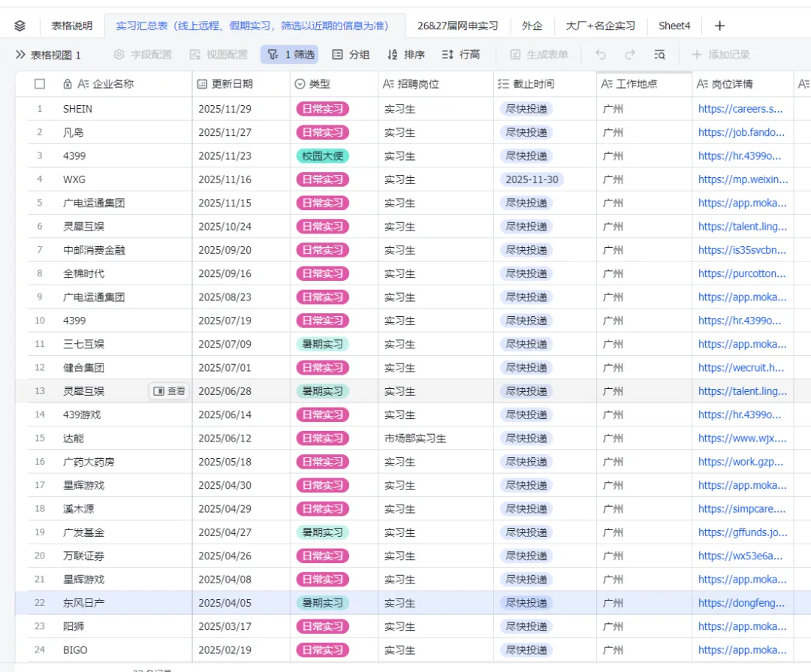Viewport: 811px width, 672px height.
Task: Switch to the 外企 tab
Action: click(532, 26)
